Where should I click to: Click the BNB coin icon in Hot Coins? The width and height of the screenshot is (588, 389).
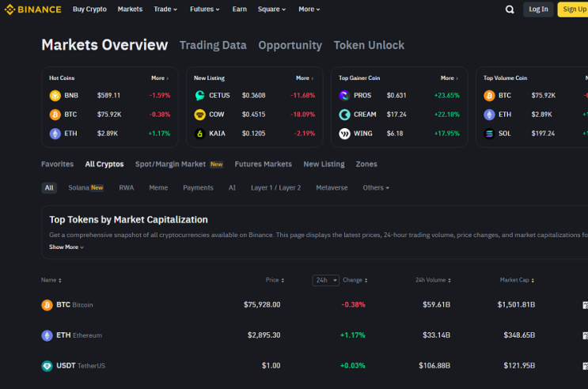[x=55, y=96]
